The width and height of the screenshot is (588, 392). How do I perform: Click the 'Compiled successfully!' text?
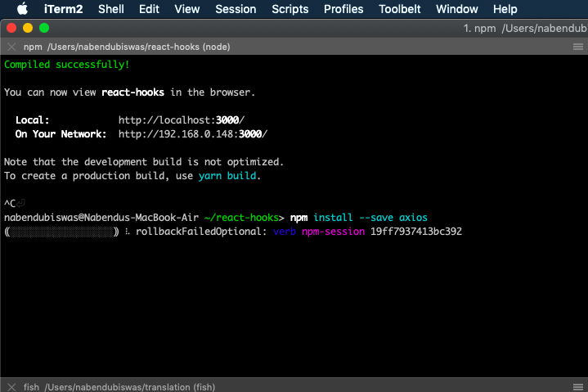click(67, 65)
